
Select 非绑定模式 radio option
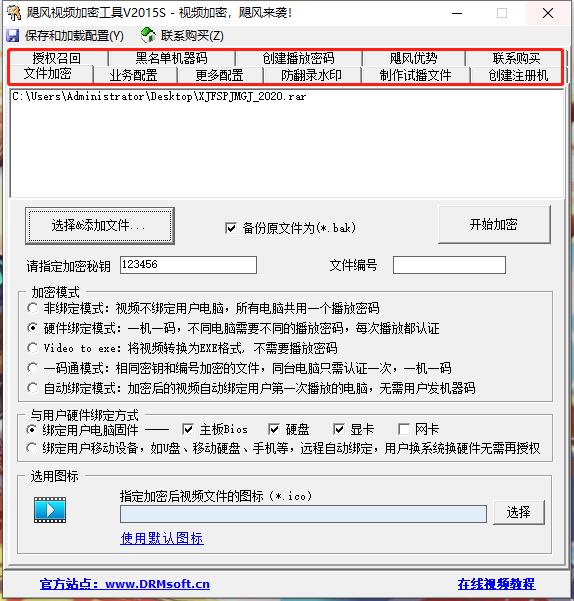[x=33, y=308]
